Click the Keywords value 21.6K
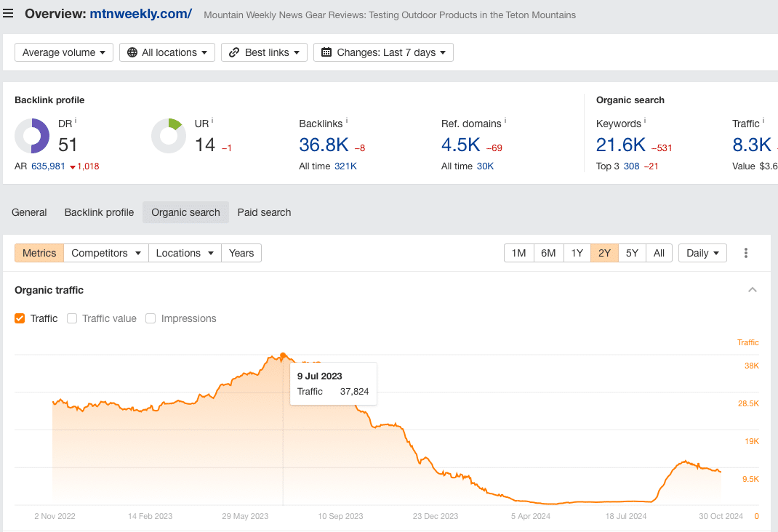The width and height of the screenshot is (778, 532). [621, 145]
